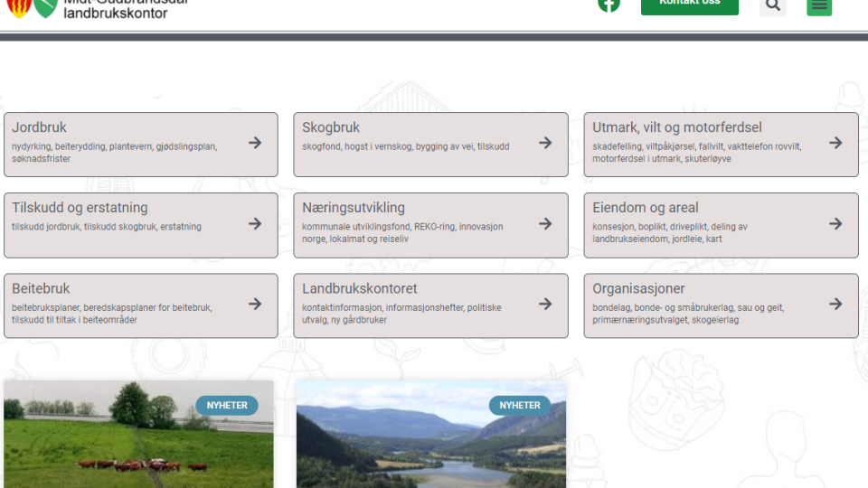This screenshot has height=488, width=868.
Task: Open the search magnifier icon
Action: tap(772, 6)
